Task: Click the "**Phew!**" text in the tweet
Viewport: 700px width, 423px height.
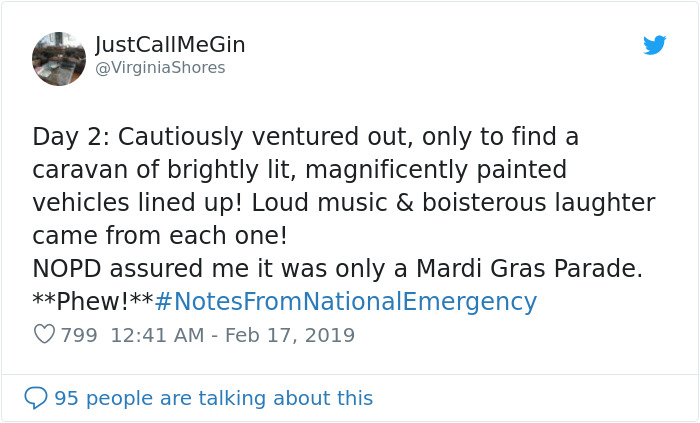Action: point(93,302)
